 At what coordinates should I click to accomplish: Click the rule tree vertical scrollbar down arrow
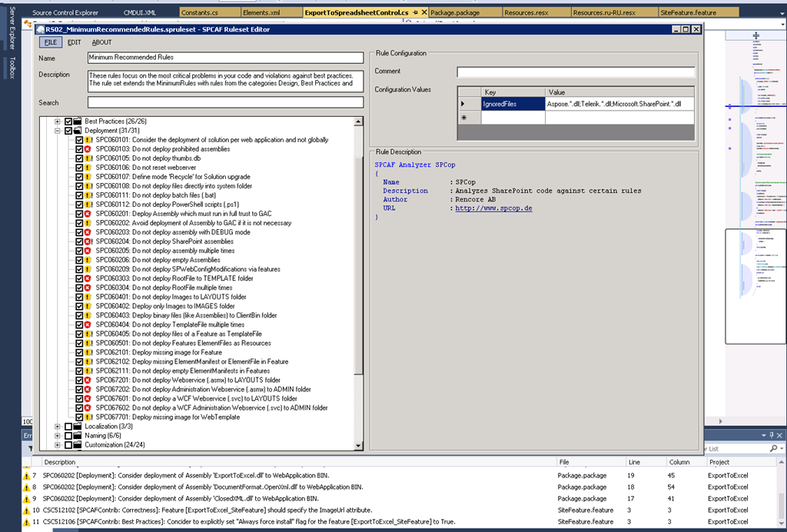coord(359,445)
